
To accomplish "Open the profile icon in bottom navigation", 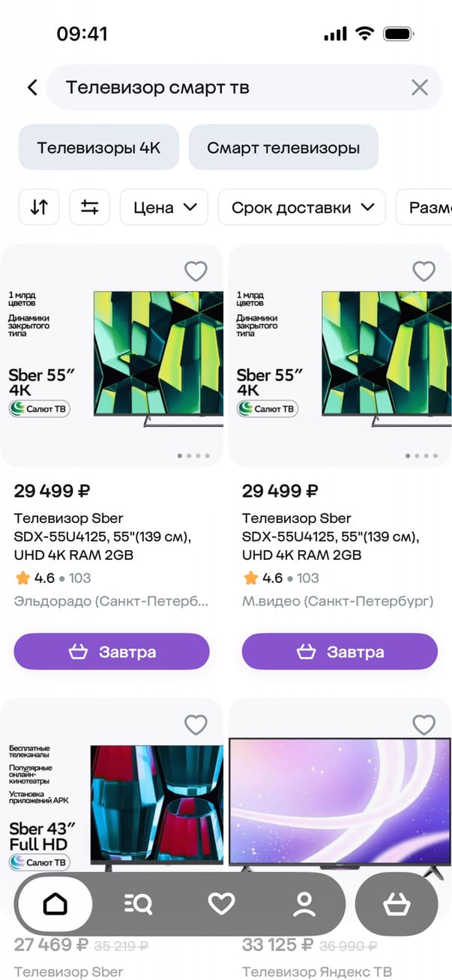I will pyautogui.click(x=304, y=904).
